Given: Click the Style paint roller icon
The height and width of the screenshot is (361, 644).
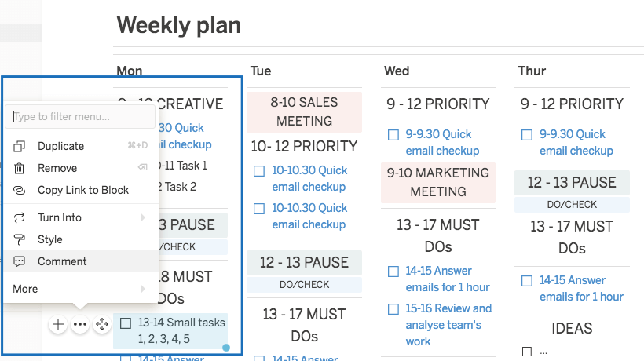Looking at the screenshot, I should (x=20, y=239).
